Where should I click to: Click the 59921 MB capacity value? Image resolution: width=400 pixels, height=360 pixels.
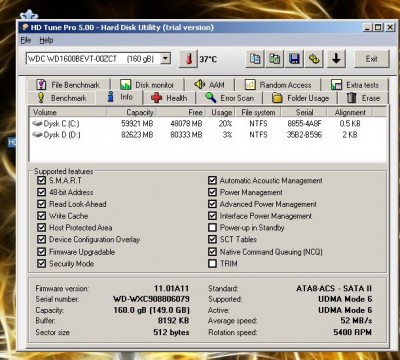(137, 124)
